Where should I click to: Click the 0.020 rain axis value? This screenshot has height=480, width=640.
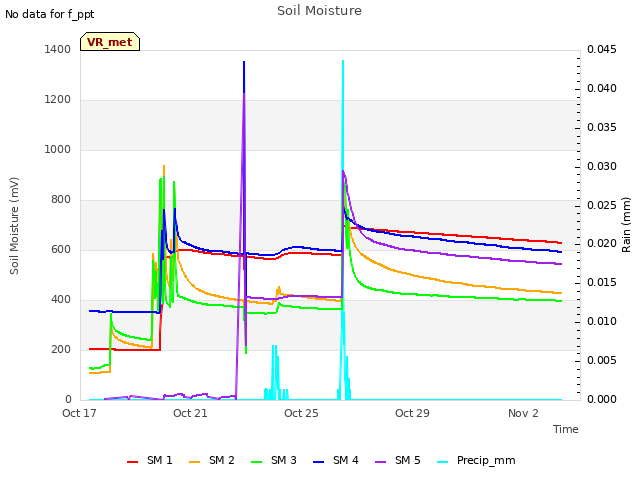tap(602, 244)
